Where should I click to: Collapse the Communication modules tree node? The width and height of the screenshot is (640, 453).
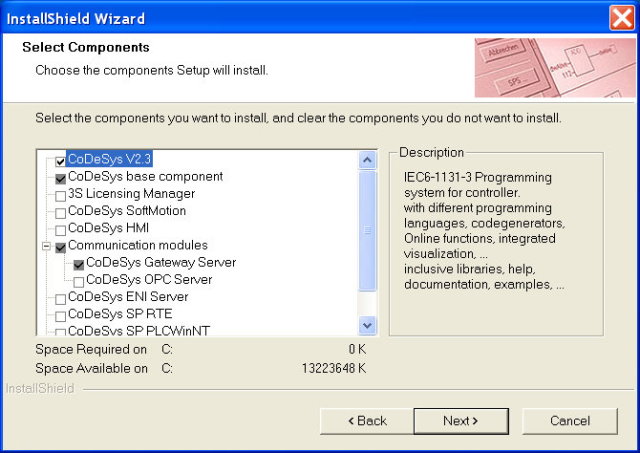(46, 246)
